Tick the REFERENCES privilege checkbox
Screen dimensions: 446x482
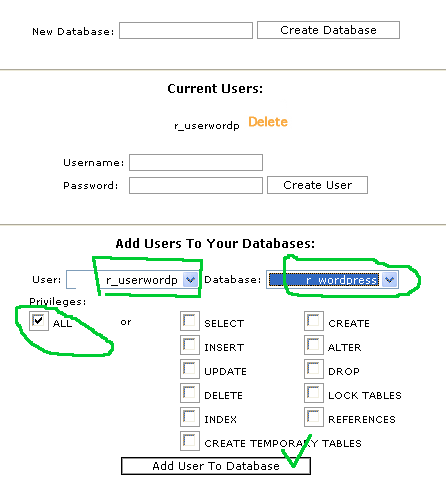coord(314,417)
